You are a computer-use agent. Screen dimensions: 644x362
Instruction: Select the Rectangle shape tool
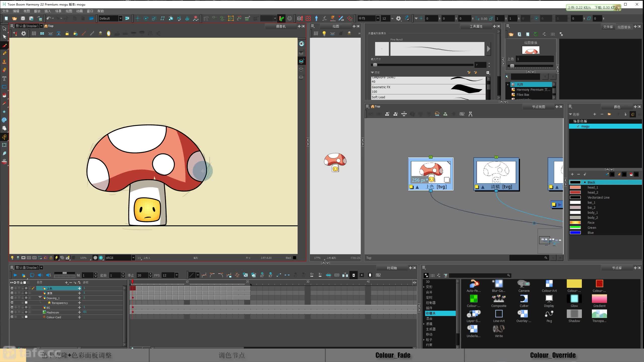[4, 87]
